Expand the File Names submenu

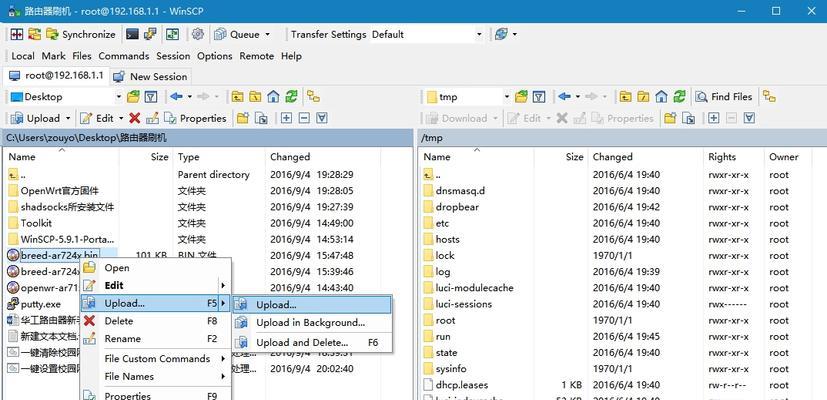155,377
